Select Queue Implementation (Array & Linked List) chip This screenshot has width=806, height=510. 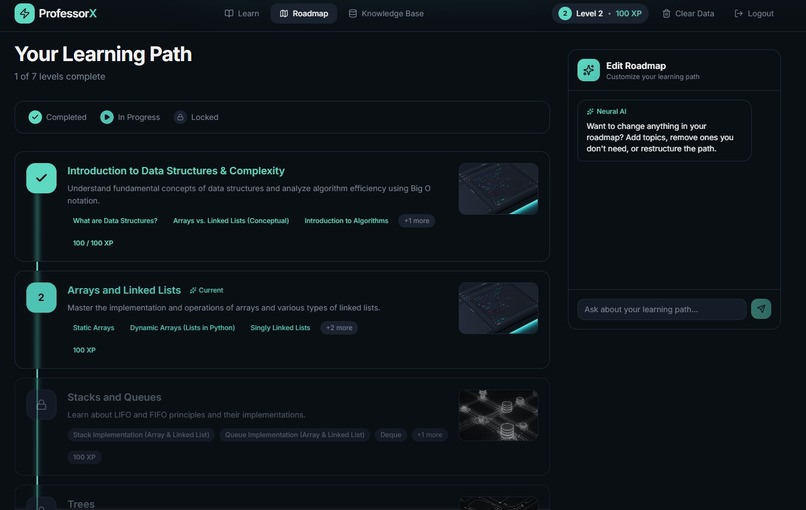(x=295, y=434)
